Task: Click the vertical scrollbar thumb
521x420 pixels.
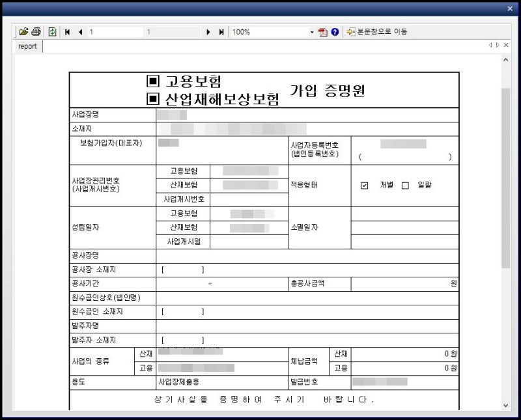Action: click(506, 178)
